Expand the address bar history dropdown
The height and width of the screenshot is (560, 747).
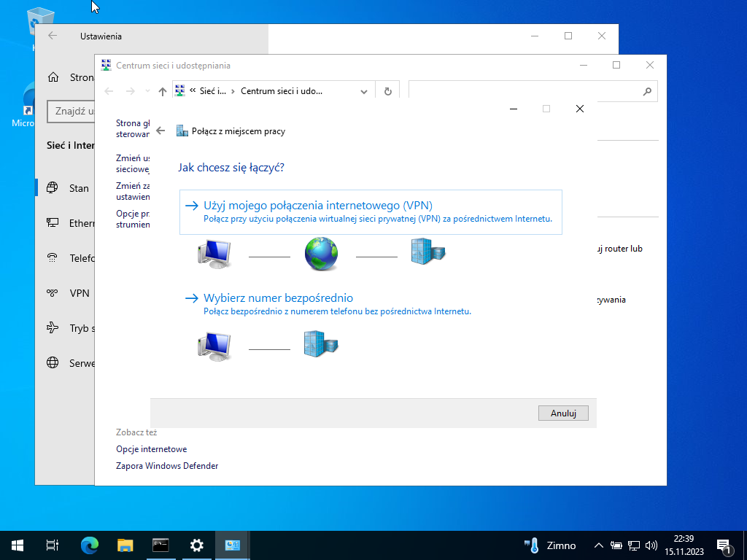(x=364, y=91)
